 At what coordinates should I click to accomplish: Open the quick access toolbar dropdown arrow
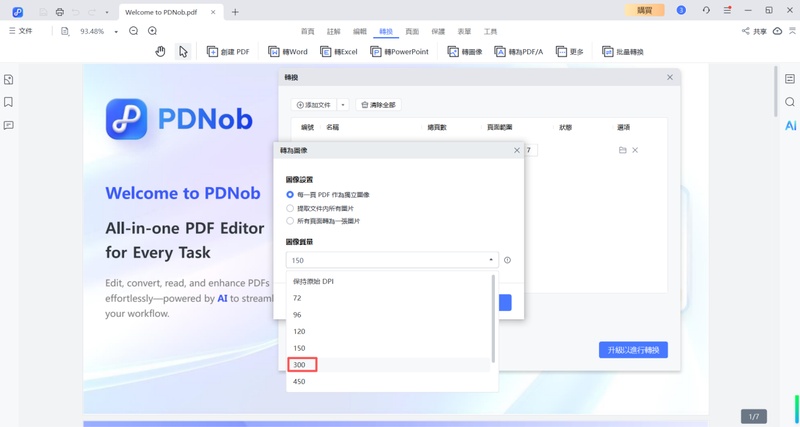click(107, 12)
